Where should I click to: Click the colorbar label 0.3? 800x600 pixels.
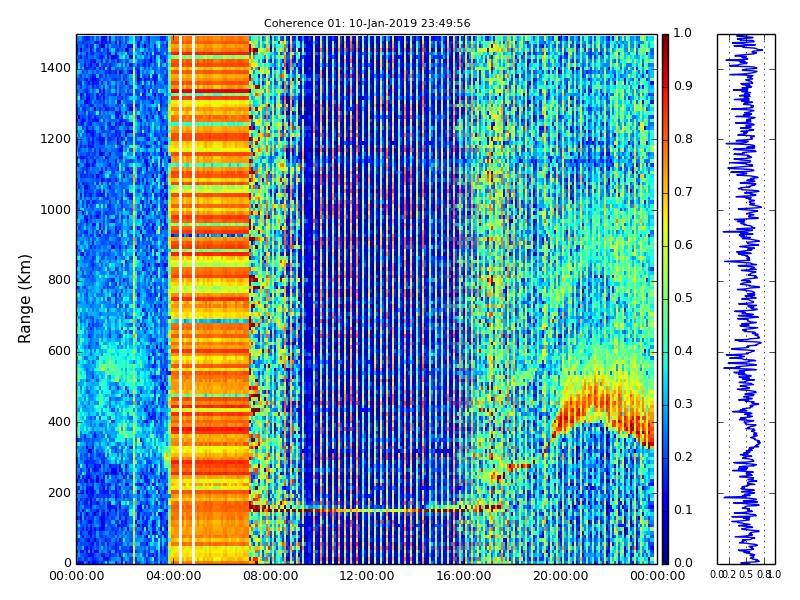(683, 405)
